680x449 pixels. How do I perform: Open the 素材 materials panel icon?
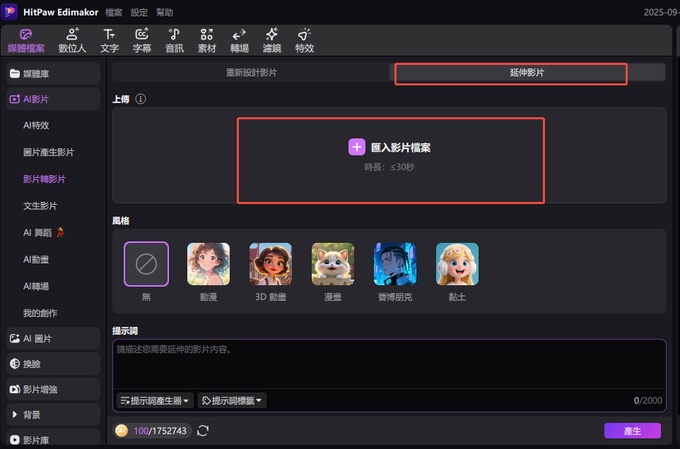click(206, 39)
